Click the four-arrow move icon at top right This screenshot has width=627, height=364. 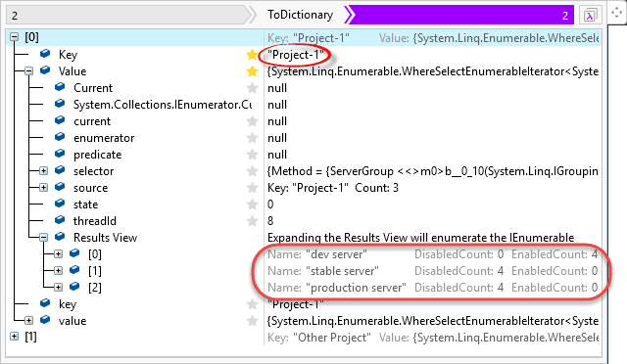[x=616, y=13]
